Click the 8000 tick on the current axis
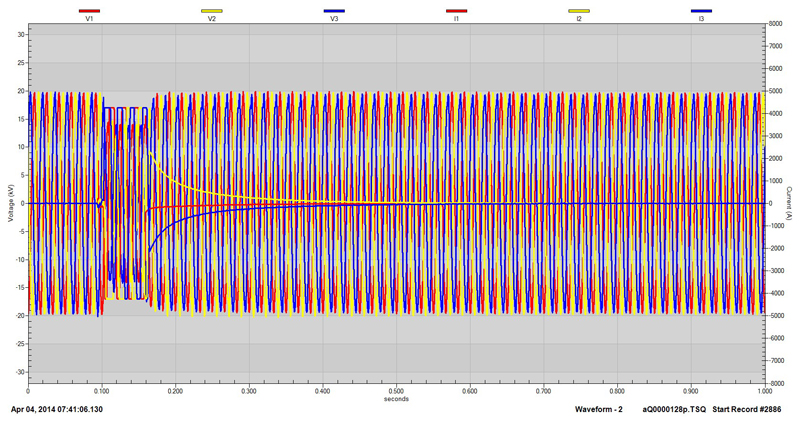This screenshot has height=424, width=800. click(x=776, y=23)
